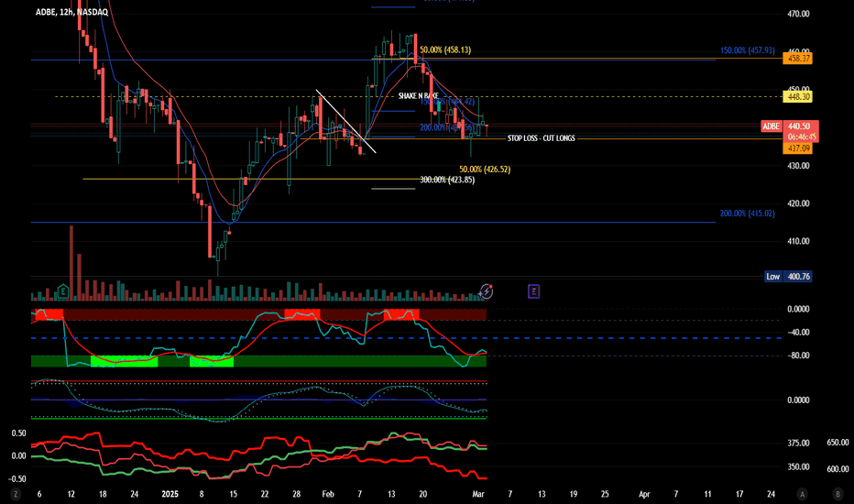Click the -40.00 oscillator scale value
Screen dimensions: 854x504
[798, 332]
